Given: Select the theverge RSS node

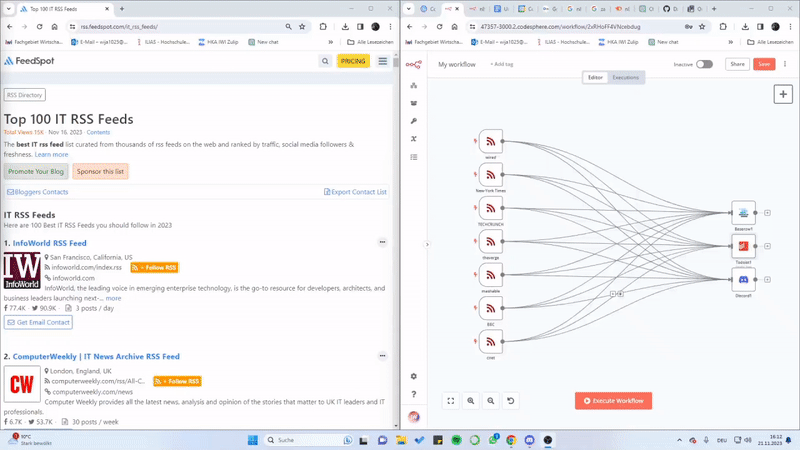Looking at the screenshot, I should pos(490,241).
